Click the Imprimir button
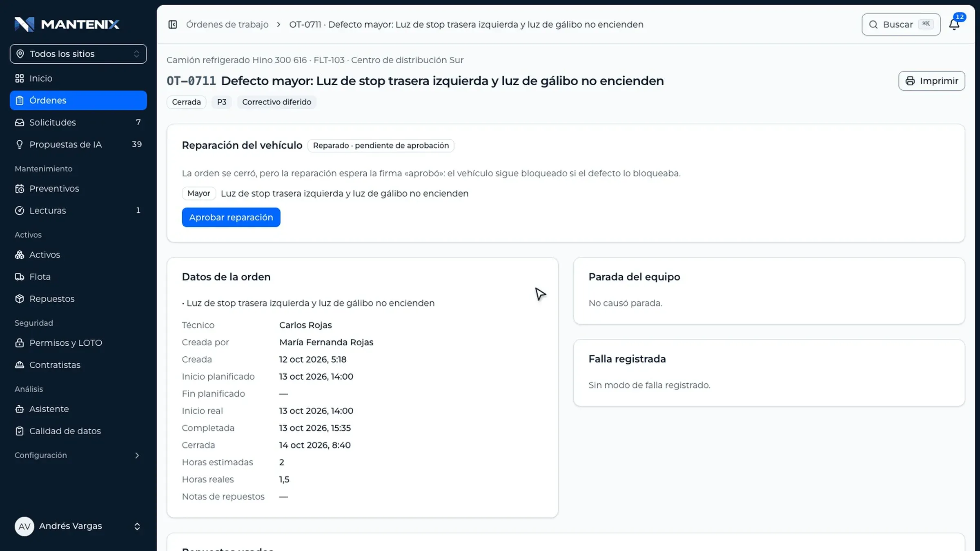The image size is (980, 551). coord(932,81)
